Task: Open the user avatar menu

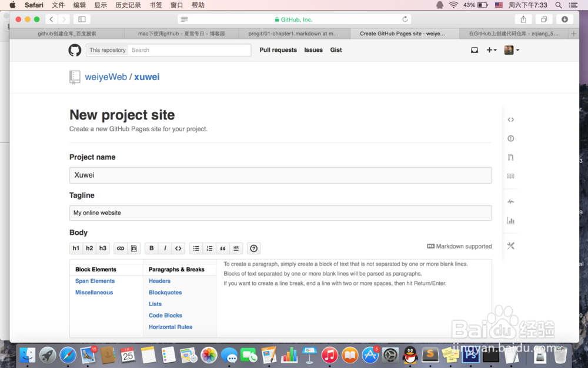Action: [x=512, y=50]
